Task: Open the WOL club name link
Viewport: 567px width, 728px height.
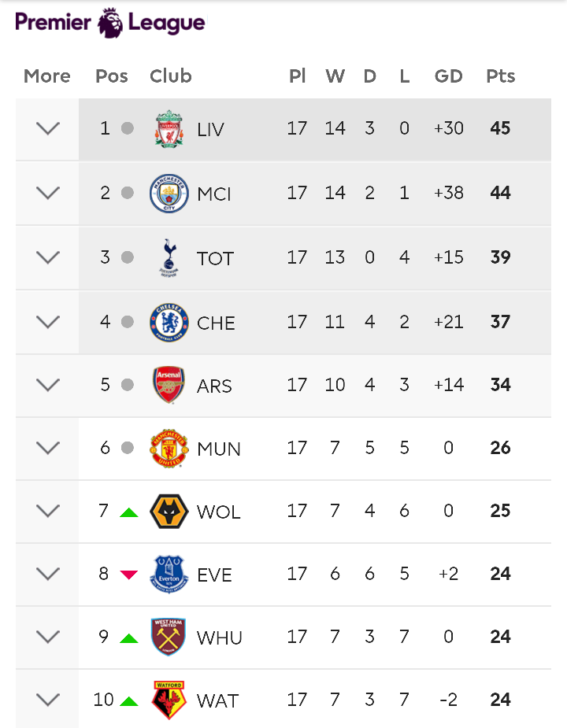Action: 218,512
